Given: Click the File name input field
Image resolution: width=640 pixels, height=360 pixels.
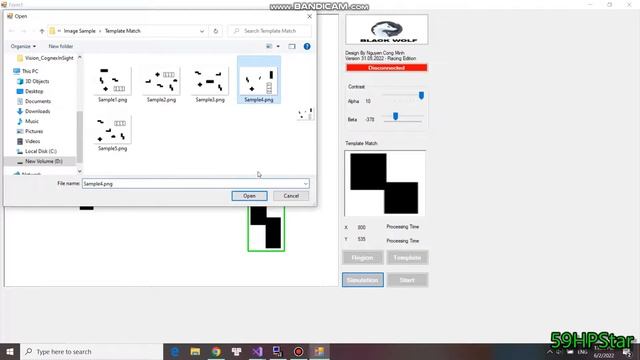Looking at the screenshot, I should click(192, 184).
